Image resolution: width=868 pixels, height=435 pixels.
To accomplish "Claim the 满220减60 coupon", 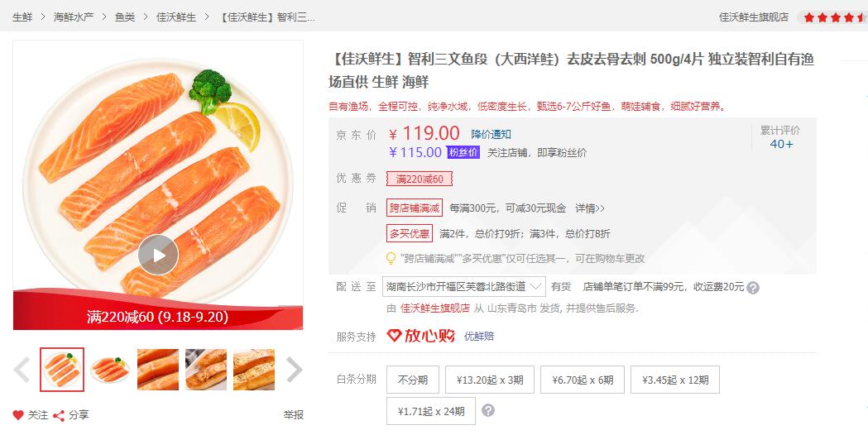I will [x=420, y=179].
